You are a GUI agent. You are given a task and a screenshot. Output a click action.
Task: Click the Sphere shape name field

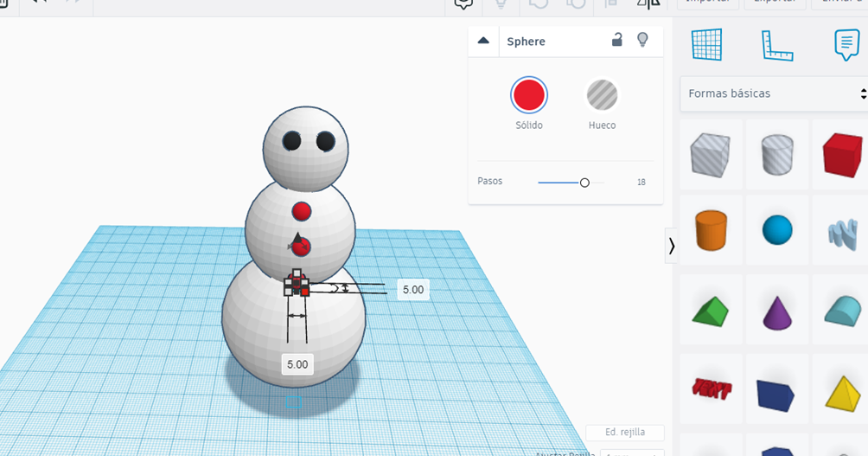526,42
